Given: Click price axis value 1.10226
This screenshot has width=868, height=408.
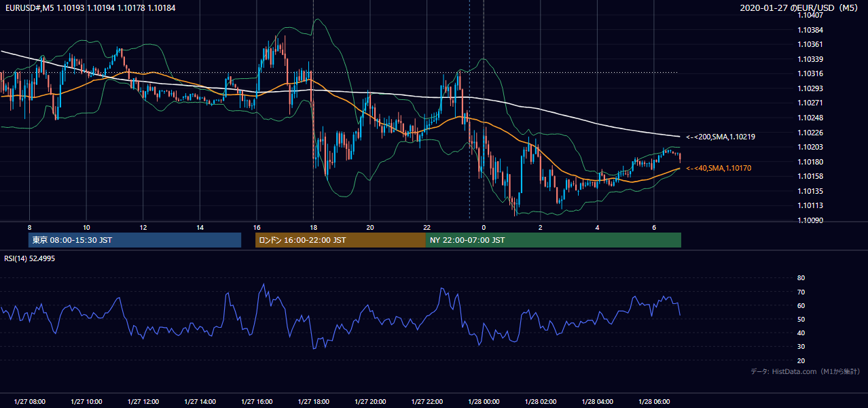Looking at the screenshot, I should (x=810, y=133).
